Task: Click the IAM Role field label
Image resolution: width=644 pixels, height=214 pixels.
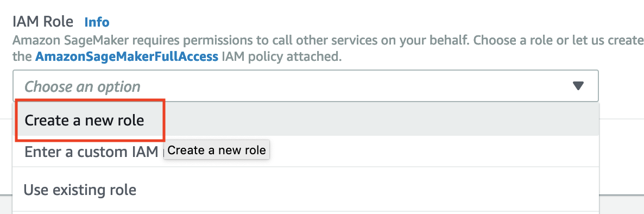Action: 43,21
